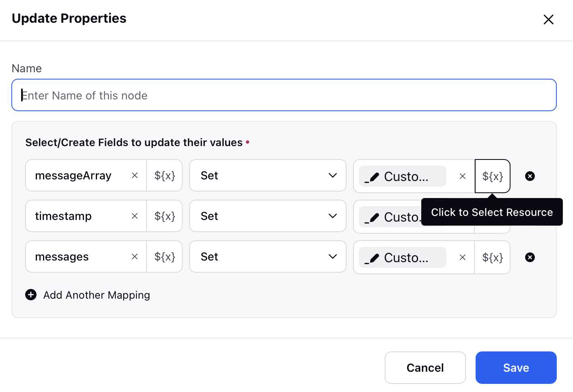The width and height of the screenshot is (573, 392).
Task: Clear the custom value for messageArray
Action: [x=462, y=176]
